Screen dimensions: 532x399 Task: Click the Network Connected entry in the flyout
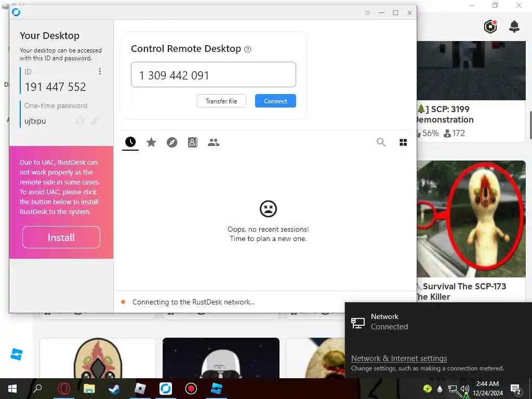click(x=438, y=322)
